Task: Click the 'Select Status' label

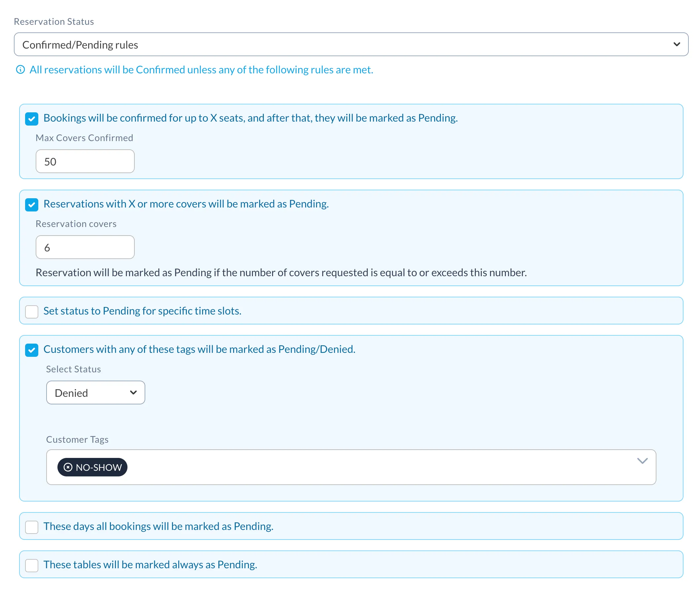Action: 74,369
